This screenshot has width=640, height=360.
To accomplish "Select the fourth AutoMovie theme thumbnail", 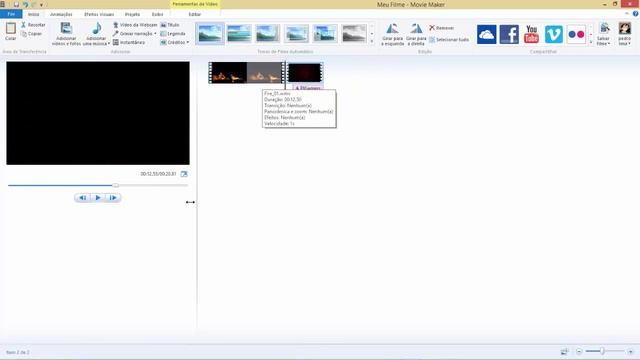I will [296, 33].
